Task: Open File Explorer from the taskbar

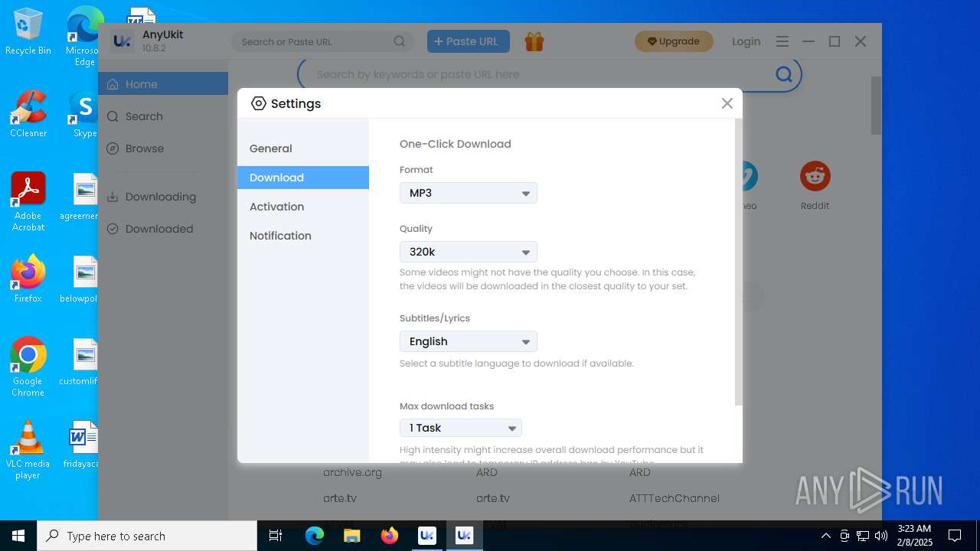Action: [351, 536]
